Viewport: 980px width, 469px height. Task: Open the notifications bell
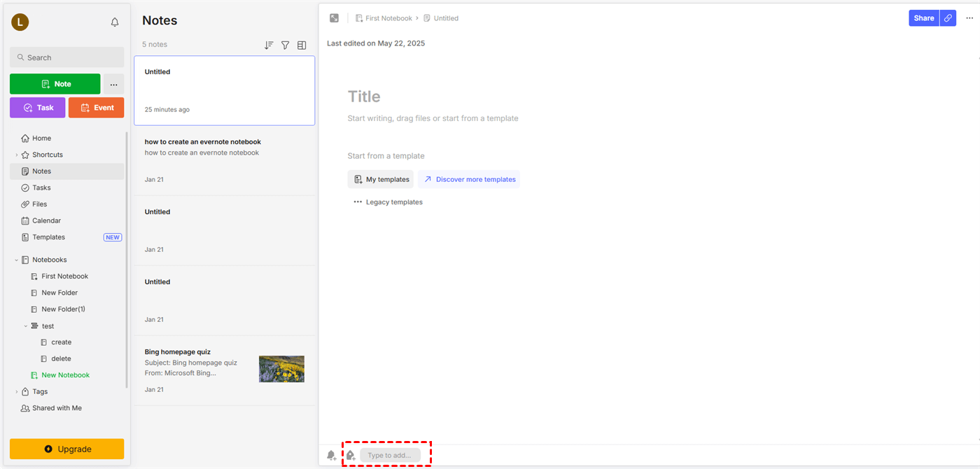point(115,22)
